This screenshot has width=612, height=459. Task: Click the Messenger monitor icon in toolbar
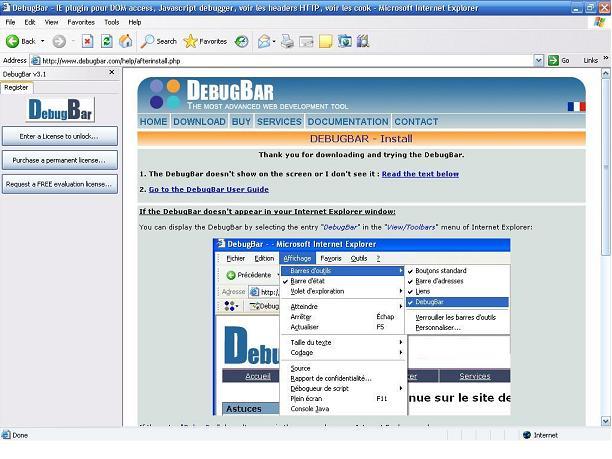click(x=345, y=41)
